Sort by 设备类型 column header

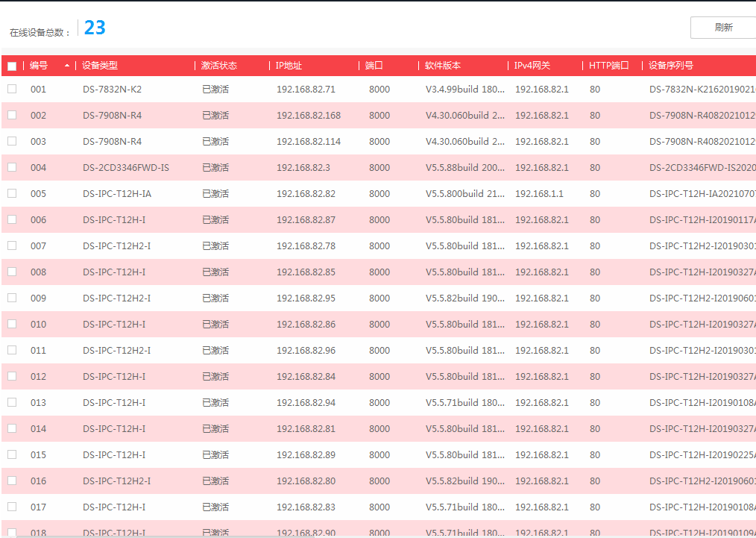100,66
